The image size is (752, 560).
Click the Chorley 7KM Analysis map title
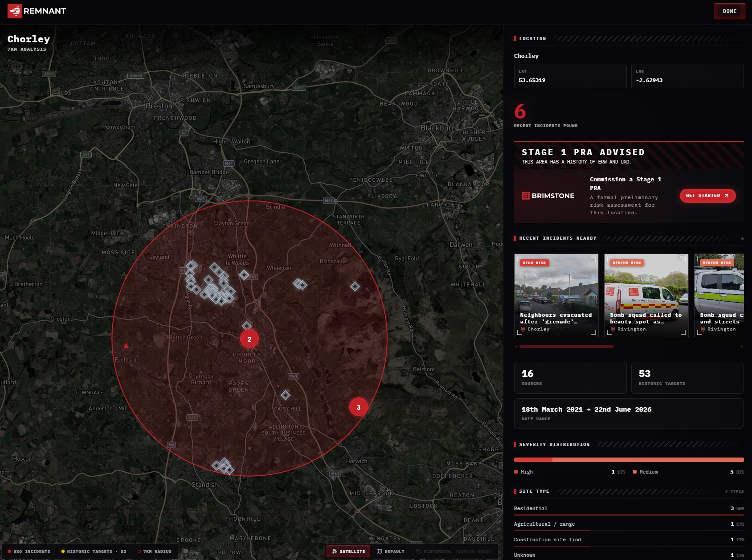tap(29, 43)
